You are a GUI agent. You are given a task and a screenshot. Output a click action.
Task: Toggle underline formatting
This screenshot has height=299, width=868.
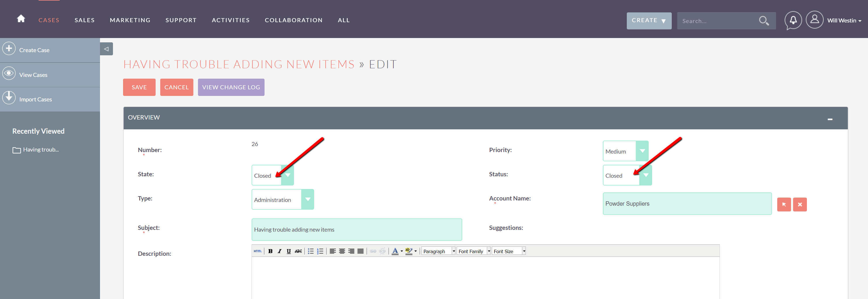coord(289,251)
